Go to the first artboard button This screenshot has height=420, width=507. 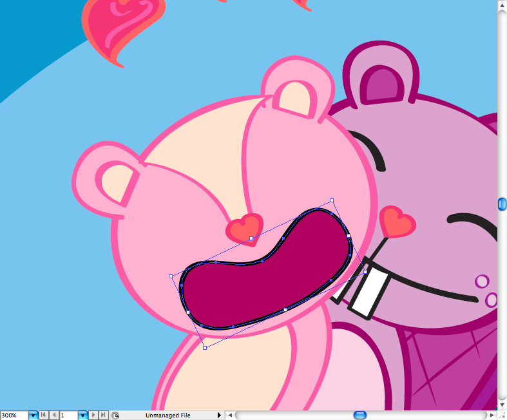[x=44, y=415]
